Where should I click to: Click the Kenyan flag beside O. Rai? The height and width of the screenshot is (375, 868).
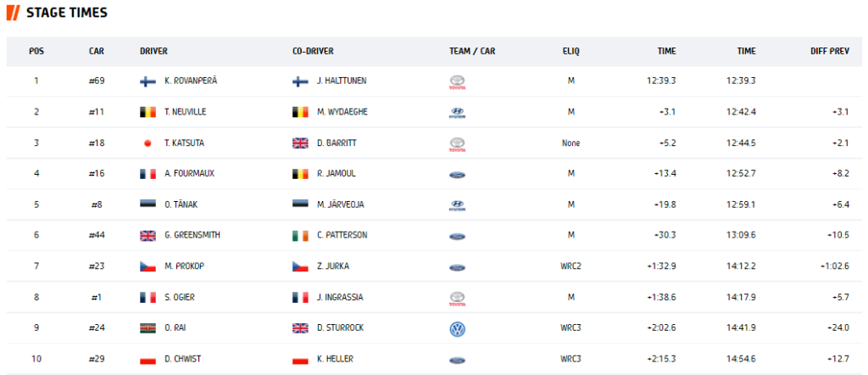tap(147, 328)
